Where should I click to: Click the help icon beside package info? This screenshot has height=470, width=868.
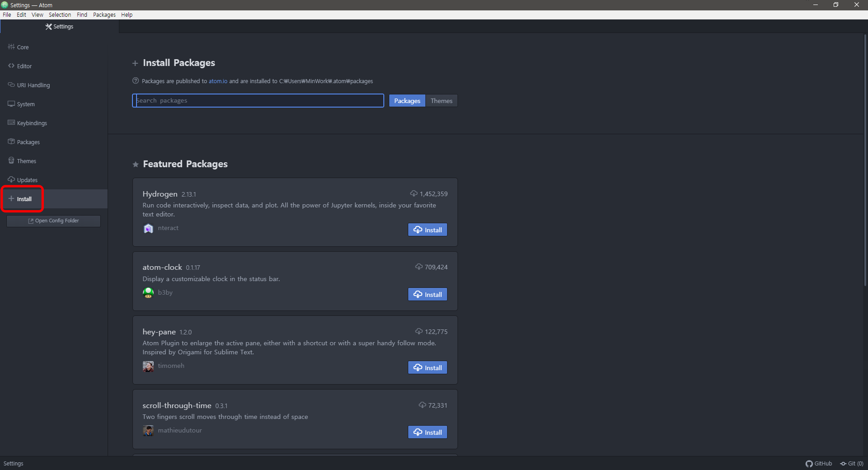click(x=136, y=81)
